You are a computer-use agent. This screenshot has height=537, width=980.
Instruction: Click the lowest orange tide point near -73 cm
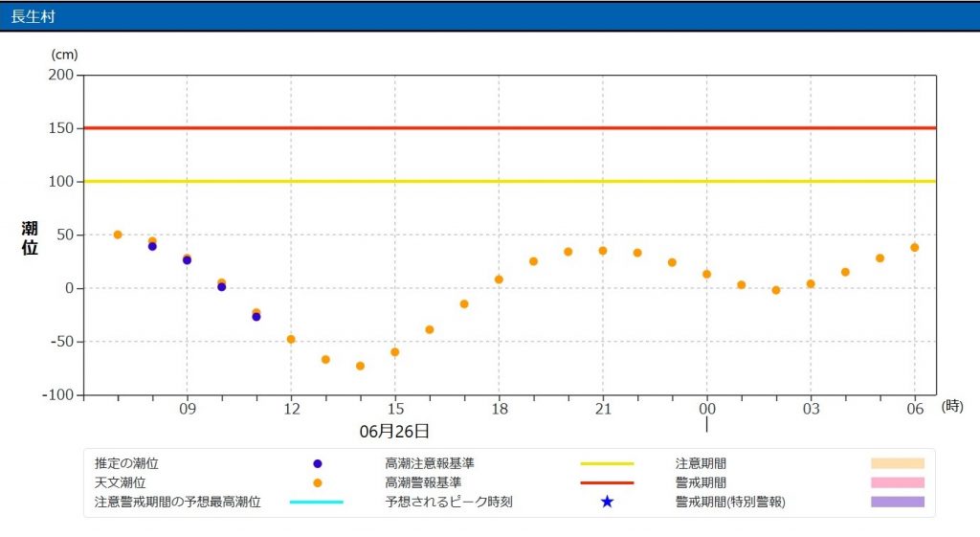click(x=360, y=367)
